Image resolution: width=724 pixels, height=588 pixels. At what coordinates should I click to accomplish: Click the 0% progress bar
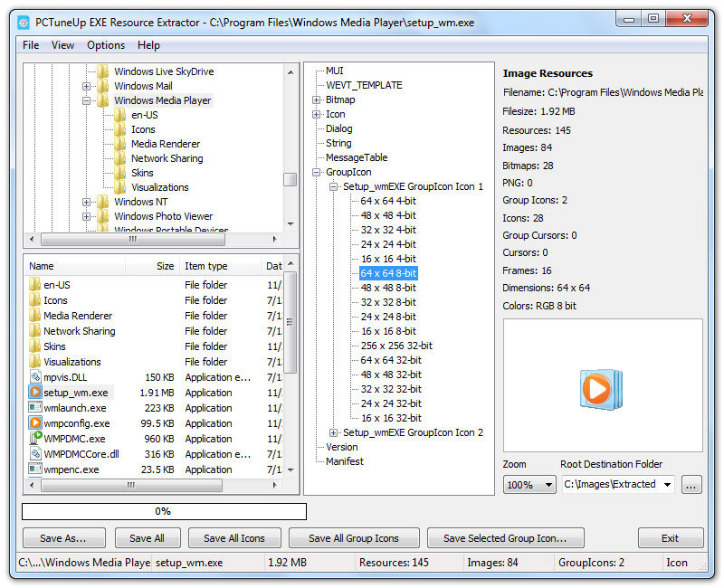pos(164,511)
